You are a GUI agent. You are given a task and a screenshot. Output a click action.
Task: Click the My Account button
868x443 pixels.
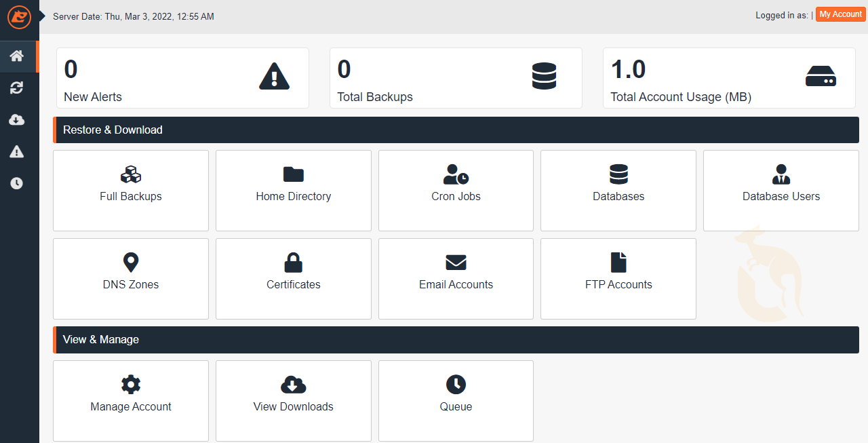point(840,14)
